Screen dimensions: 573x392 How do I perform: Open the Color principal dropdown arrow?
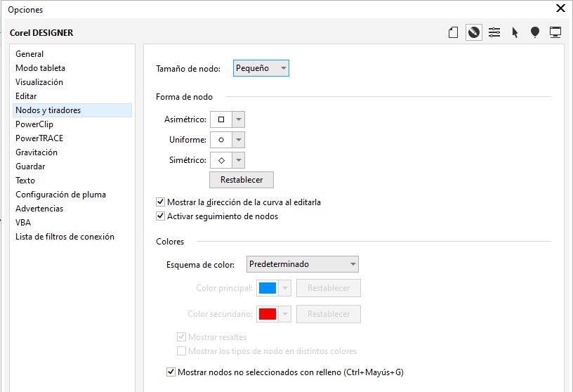(285, 288)
